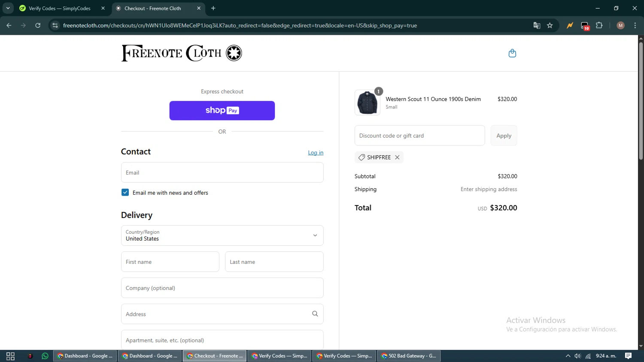Click the address search magnifier icon
Screen dimensions: 644x362
pyautogui.click(x=315, y=314)
